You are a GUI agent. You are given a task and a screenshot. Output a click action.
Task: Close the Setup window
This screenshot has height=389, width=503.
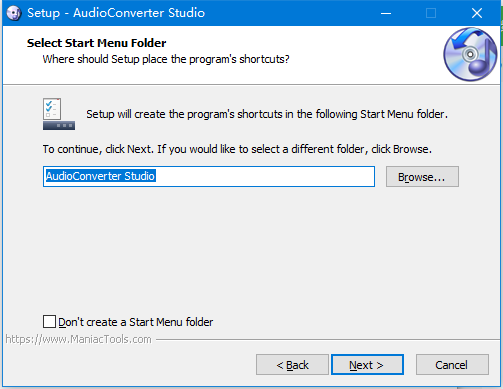pos(477,13)
